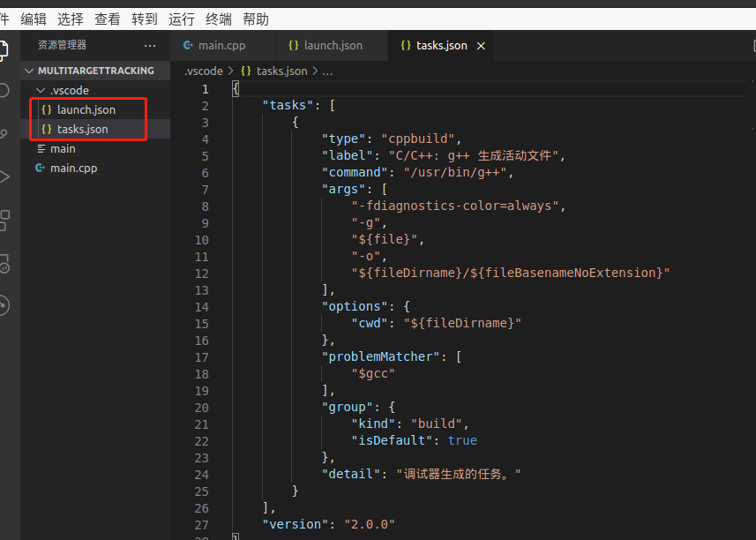Collapse the MULTITARGETTRACKING workspace folder

pyautogui.click(x=29, y=71)
